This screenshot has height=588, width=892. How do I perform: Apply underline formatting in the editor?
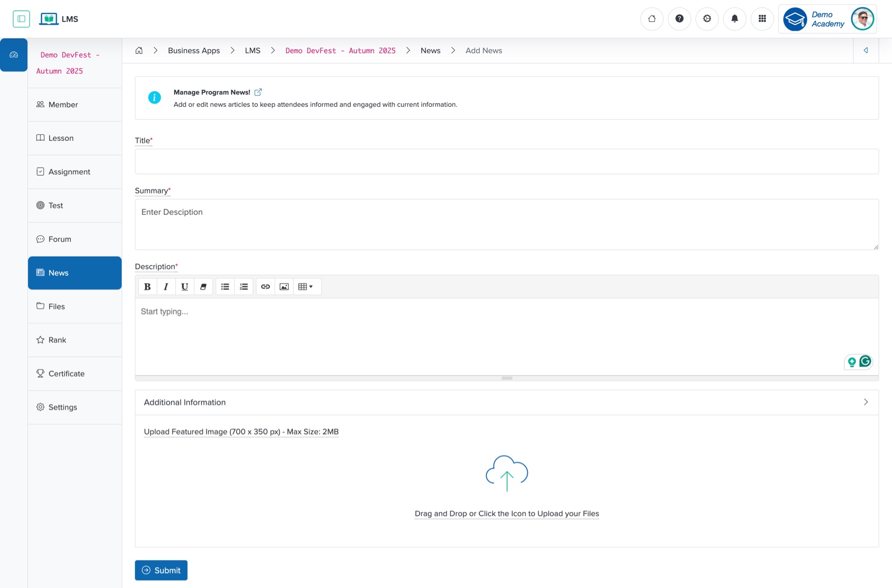184,287
